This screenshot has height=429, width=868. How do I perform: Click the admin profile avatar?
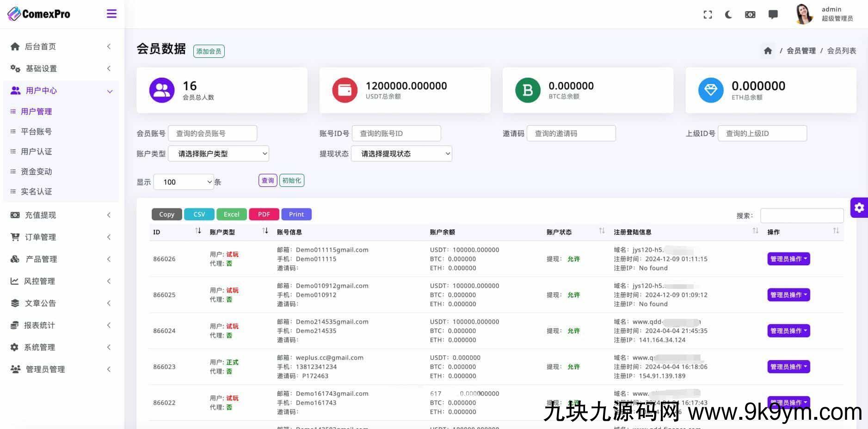(804, 14)
